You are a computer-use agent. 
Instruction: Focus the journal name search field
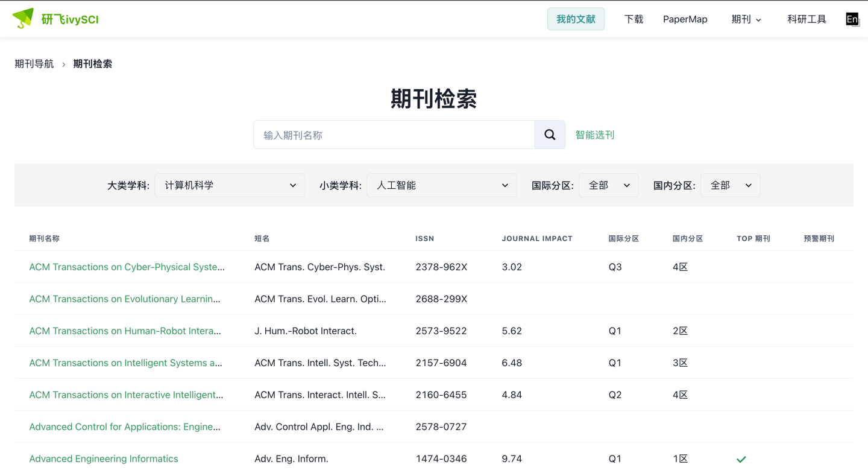[394, 135]
